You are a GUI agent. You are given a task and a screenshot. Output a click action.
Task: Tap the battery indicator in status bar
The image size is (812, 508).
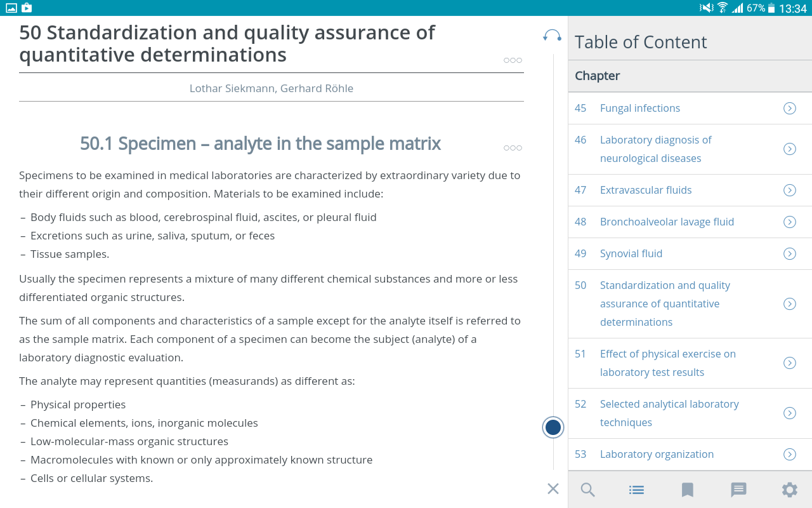pos(771,8)
